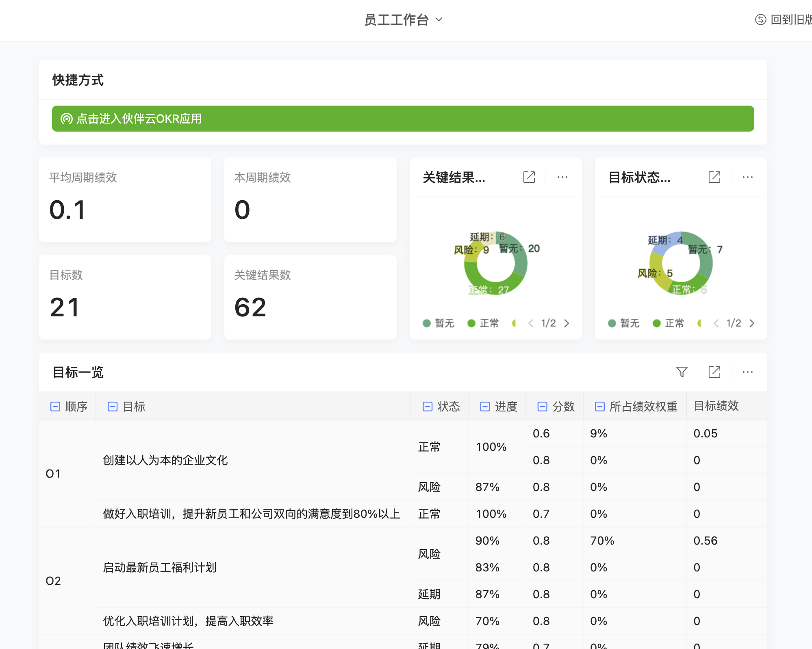Open 目标状态 card in expanded view
The image size is (812, 649).
[x=714, y=177]
